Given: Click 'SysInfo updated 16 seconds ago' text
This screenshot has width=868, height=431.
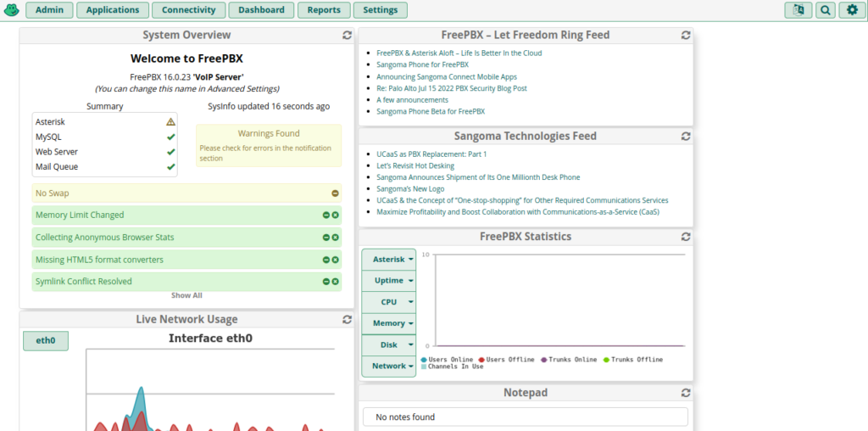Looking at the screenshot, I should click(x=269, y=106).
